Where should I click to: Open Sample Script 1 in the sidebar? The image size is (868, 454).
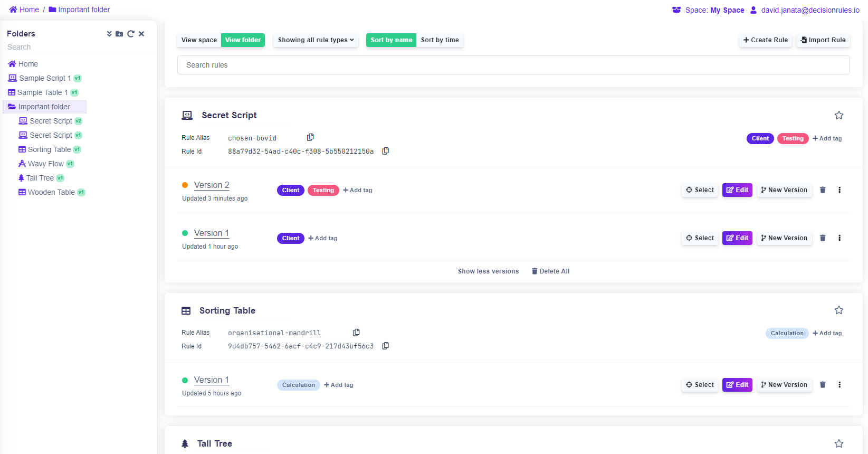click(45, 78)
